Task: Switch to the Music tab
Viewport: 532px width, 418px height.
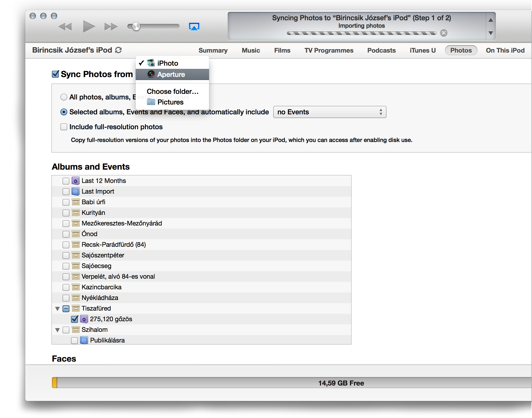Action: click(251, 51)
